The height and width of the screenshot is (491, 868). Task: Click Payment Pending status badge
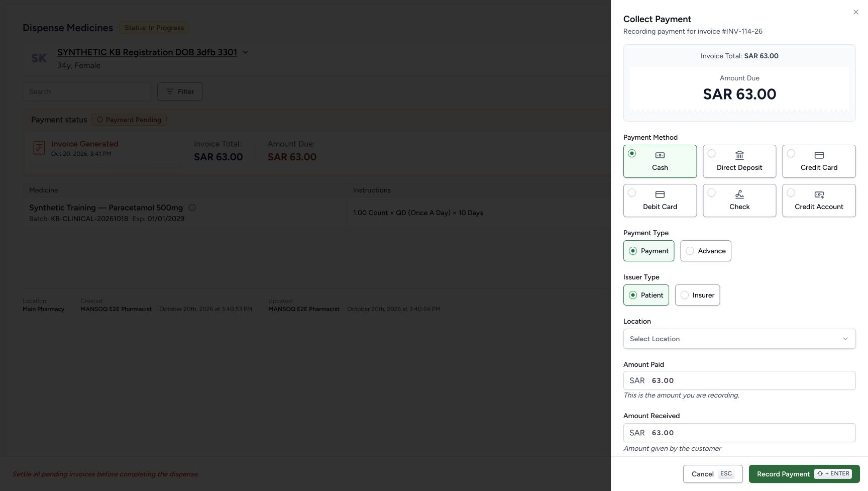point(129,120)
